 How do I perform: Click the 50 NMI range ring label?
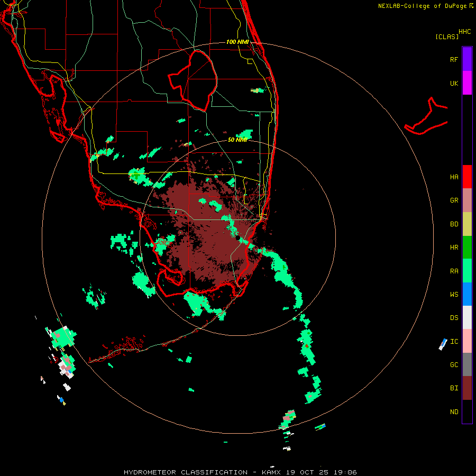237,140
